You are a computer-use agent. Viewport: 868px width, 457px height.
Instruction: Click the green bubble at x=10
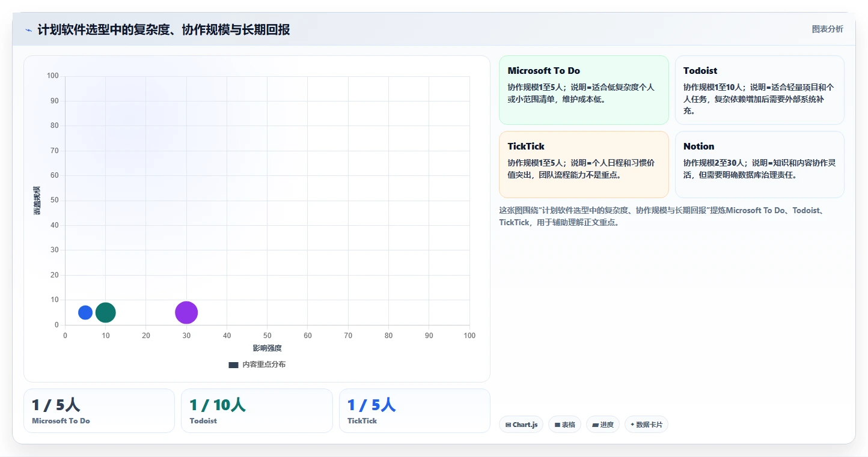click(x=105, y=312)
